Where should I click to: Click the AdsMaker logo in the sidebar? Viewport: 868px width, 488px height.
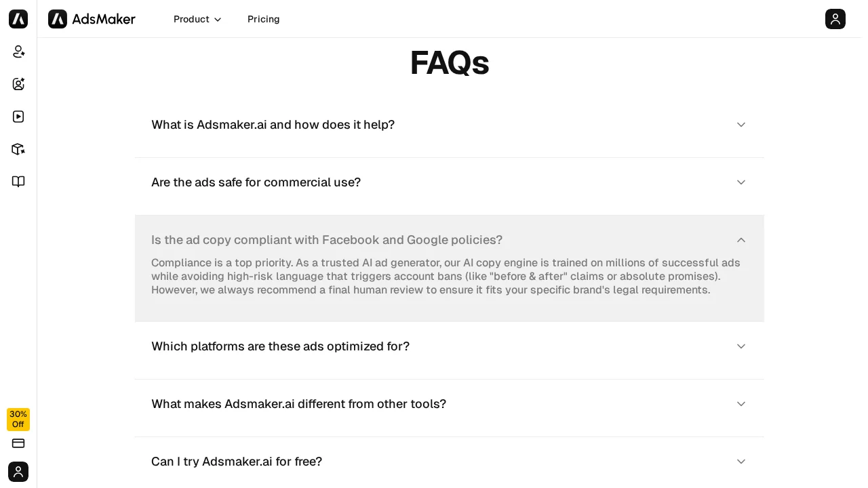[18, 19]
